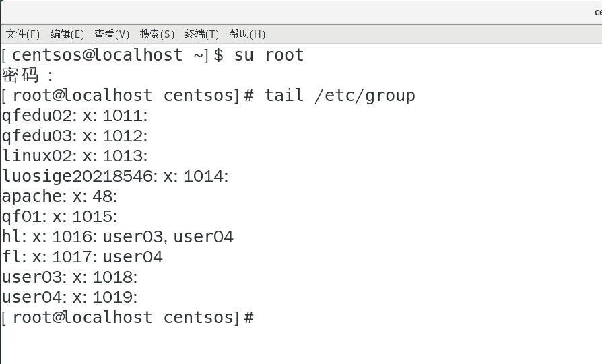Click the linux02 group entry line
The height and width of the screenshot is (364, 602).
tap(74, 156)
